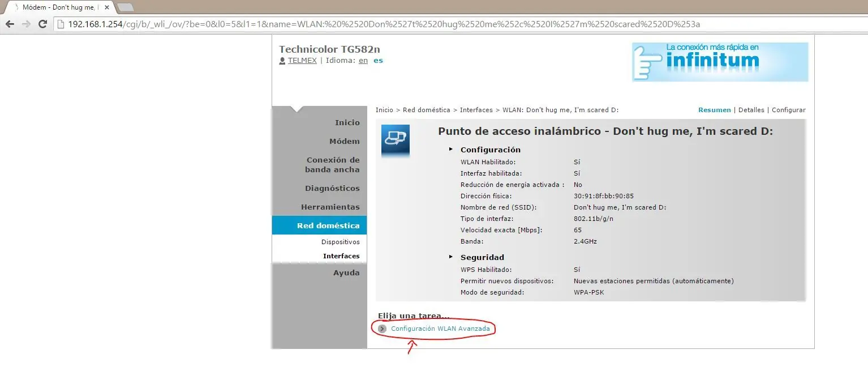Click the 802.11b/g/n interface type value
Viewport: 868px width, 392px height.
(594, 219)
